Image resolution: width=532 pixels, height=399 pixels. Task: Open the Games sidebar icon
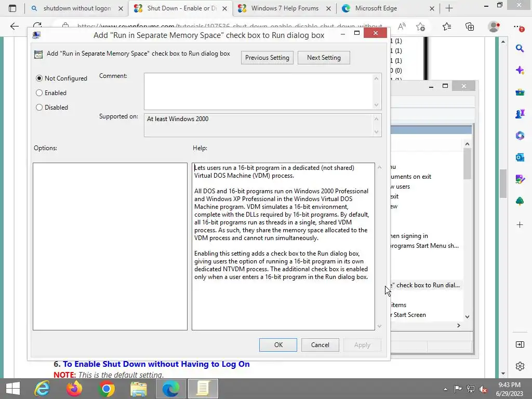click(x=520, y=114)
